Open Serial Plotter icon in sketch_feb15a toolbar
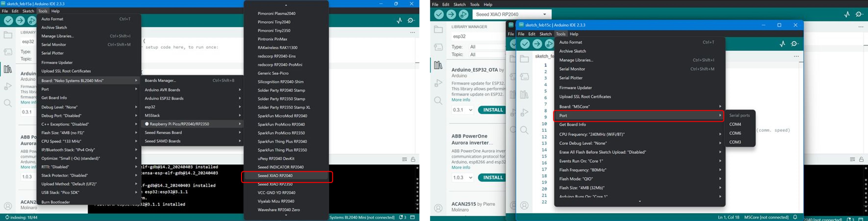The width and height of the screenshot is (868, 221). click(x=399, y=21)
